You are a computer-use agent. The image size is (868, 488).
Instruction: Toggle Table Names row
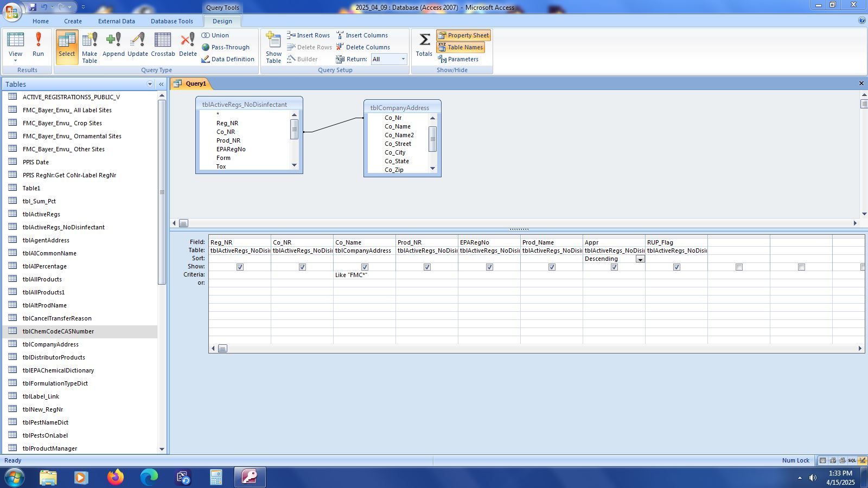point(460,47)
